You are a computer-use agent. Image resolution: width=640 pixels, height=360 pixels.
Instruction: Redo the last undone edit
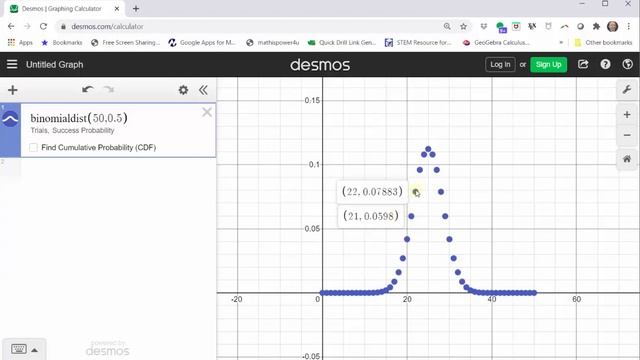click(109, 89)
